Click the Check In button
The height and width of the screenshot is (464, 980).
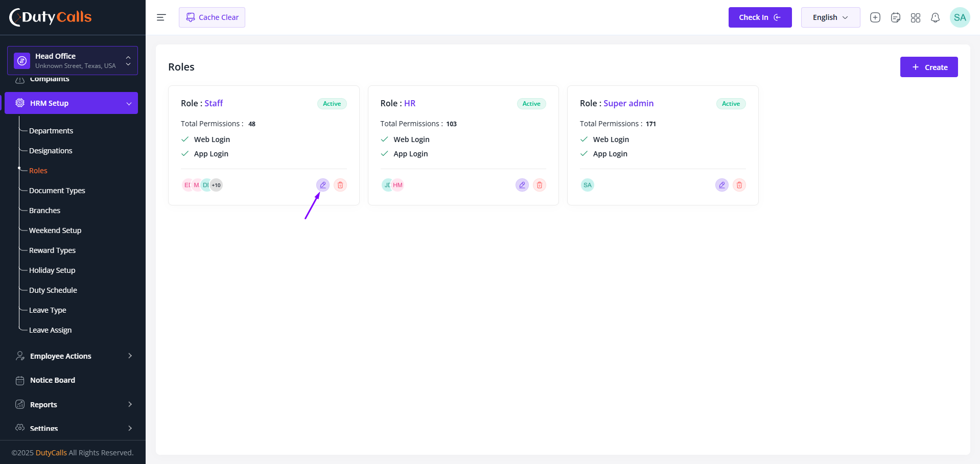pyautogui.click(x=760, y=17)
